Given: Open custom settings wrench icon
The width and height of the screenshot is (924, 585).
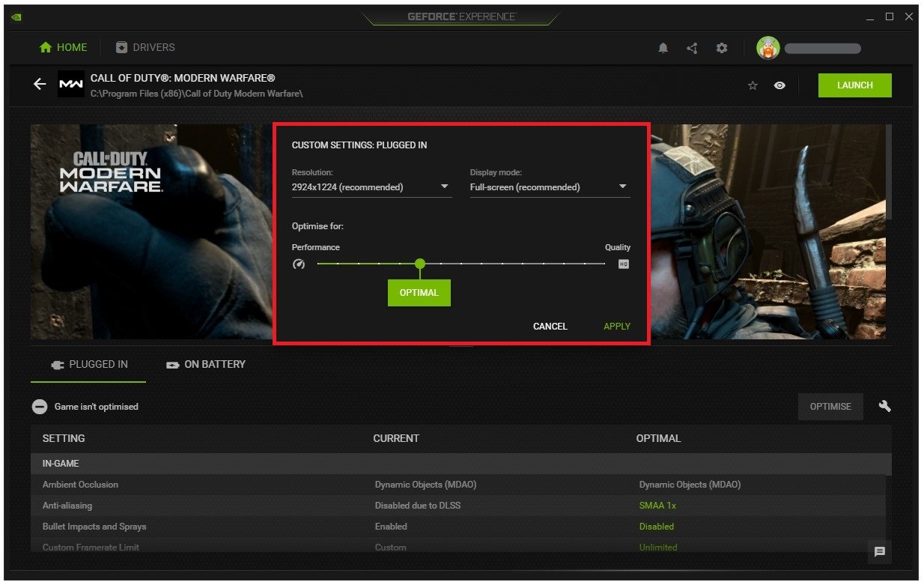Looking at the screenshot, I should point(885,406).
